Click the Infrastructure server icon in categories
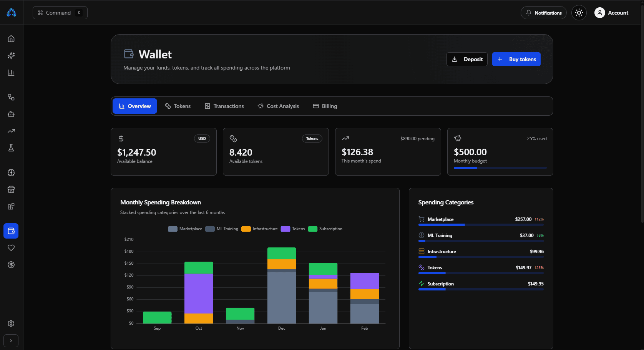644x350 pixels. pyautogui.click(x=422, y=252)
